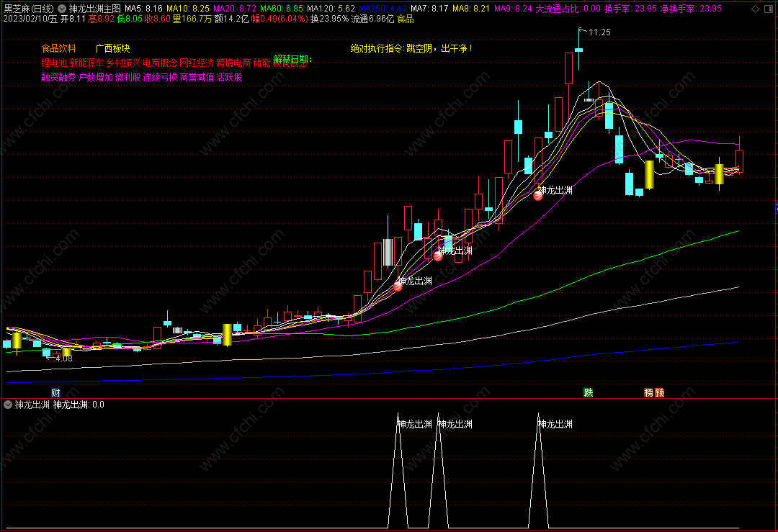778x532 pixels.
Task: Click the 绝对执行指令 yellow instruction text
Action: coord(411,48)
